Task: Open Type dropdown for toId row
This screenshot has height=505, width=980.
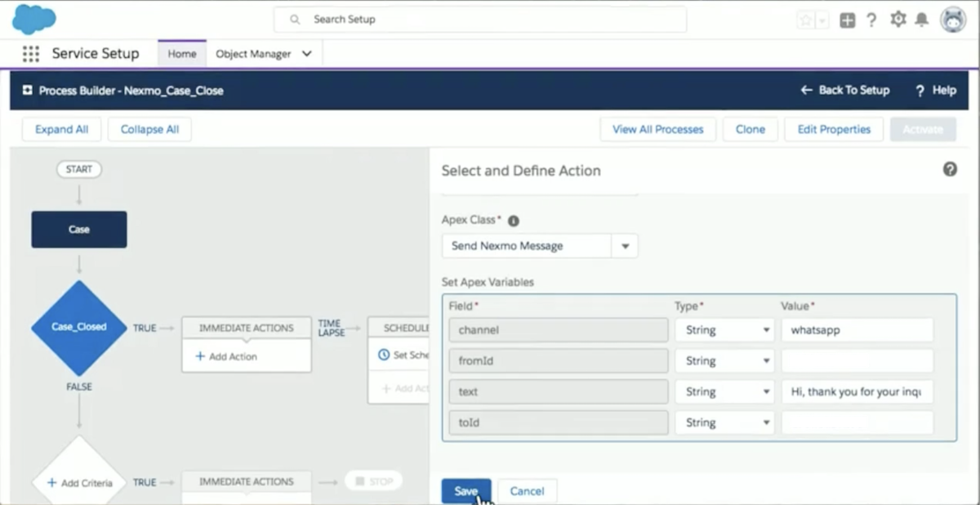Action: [724, 423]
